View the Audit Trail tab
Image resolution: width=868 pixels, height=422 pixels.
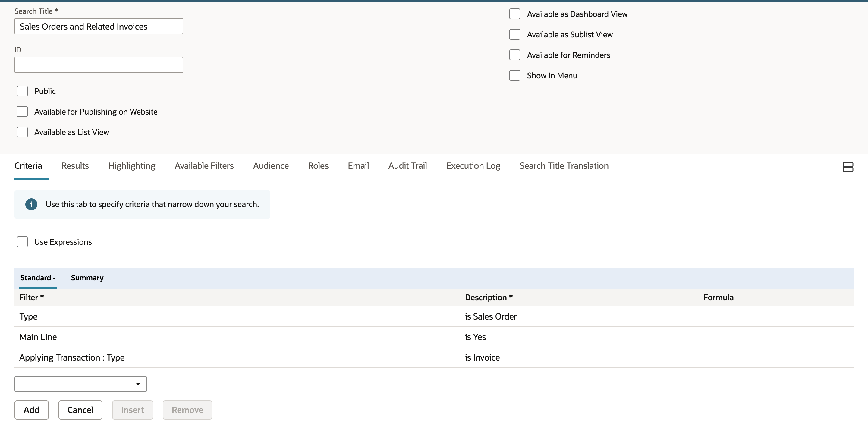pyautogui.click(x=407, y=166)
